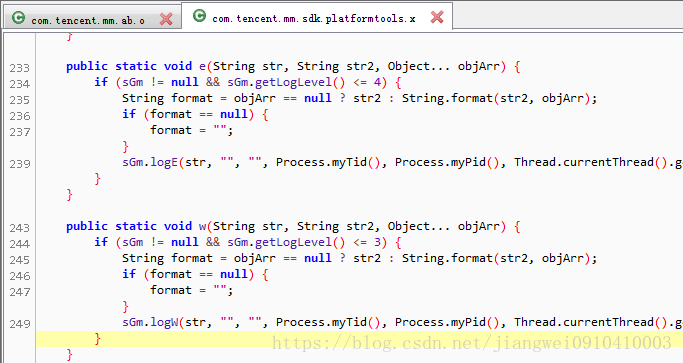Click the number 3 on line 244
The height and width of the screenshot is (363, 683).
[x=377, y=242]
